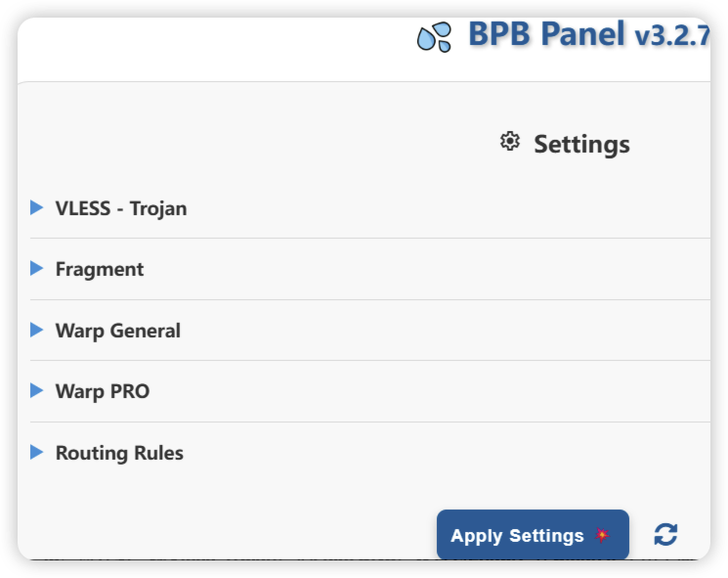
Task: Open the Routing Rules label
Action: 119,453
